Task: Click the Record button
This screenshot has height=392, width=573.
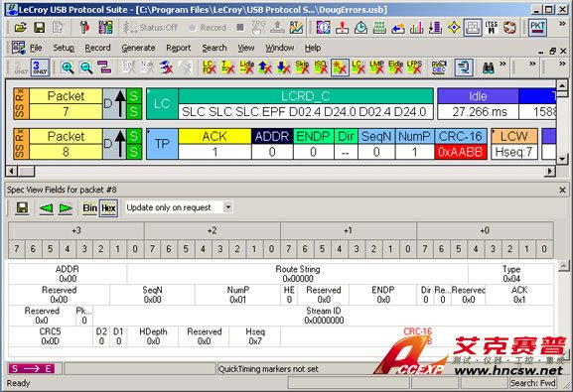Action: click(x=209, y=28)
